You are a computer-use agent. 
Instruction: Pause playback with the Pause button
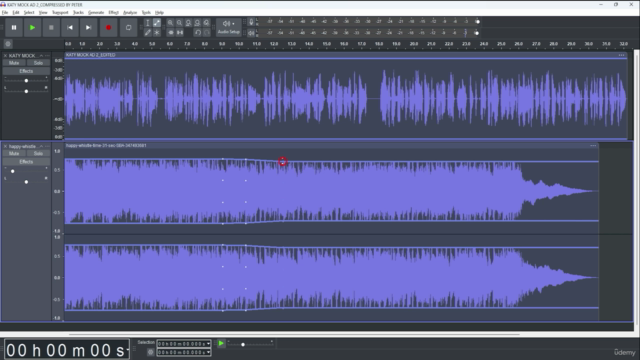click(14, 28)
